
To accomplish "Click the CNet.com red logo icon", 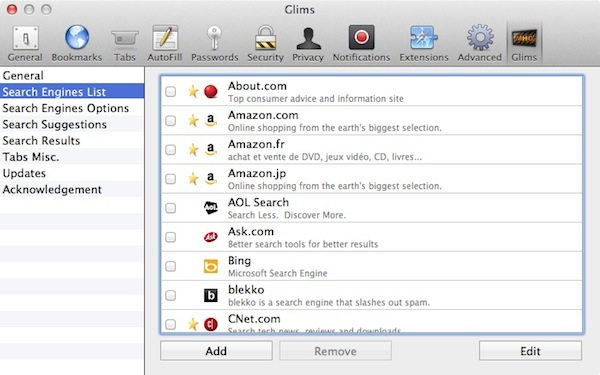I will pos(211,324).
